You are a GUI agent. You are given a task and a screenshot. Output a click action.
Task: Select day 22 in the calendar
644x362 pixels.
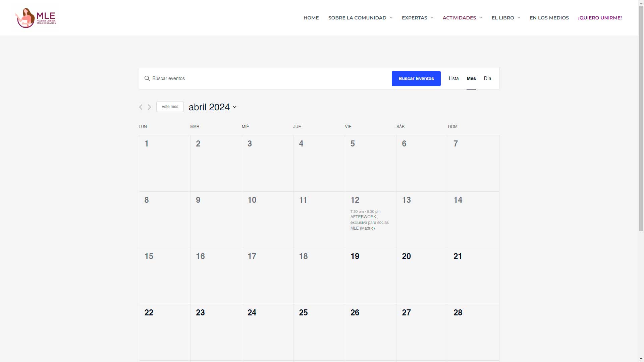(x=149, y=313)
